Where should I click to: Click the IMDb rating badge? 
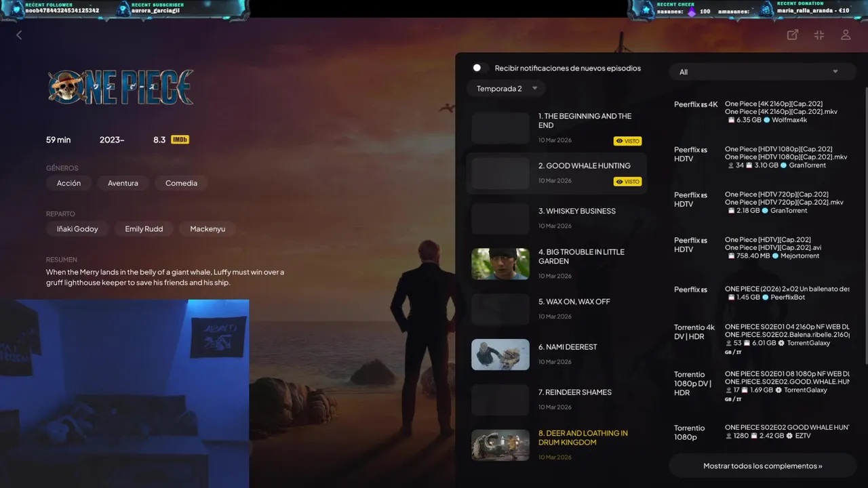click(180, 140)
